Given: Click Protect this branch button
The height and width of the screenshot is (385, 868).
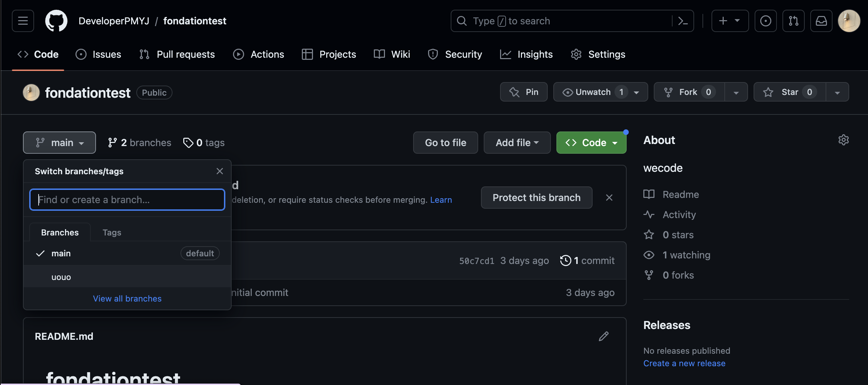Looking at the screenshot, I should coord(536,198).
